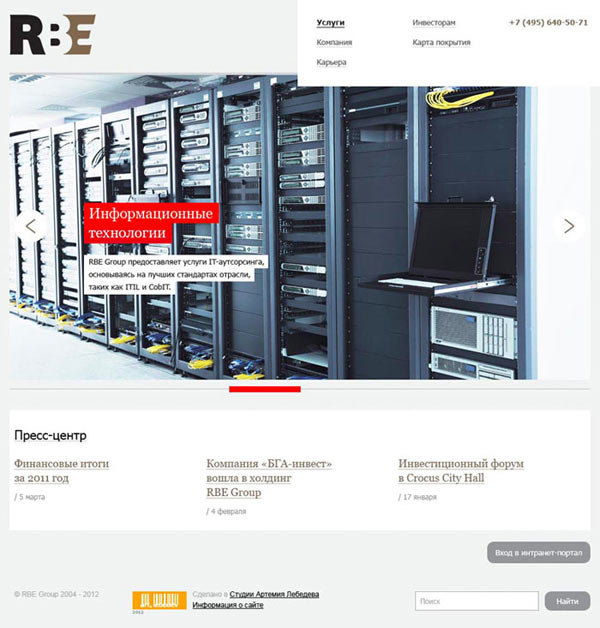
Task: Open the БГА-инвест holding news article
Action: tap(268, 478)
